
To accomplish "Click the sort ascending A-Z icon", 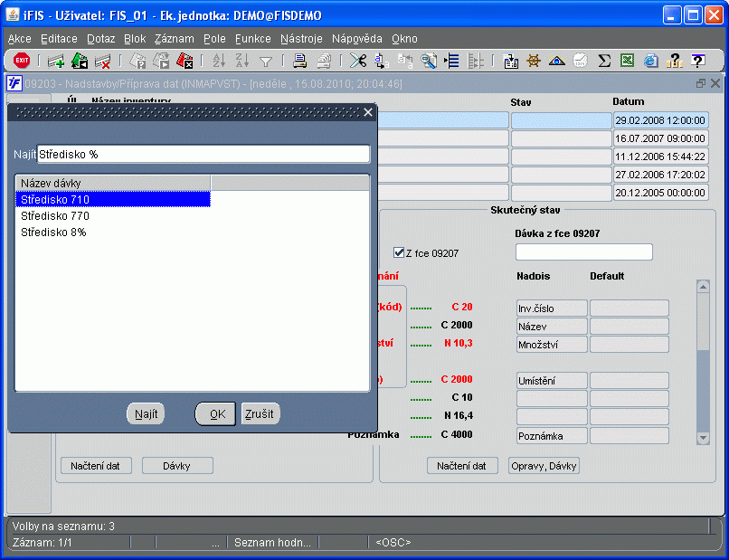I will [x=219, y=61].
